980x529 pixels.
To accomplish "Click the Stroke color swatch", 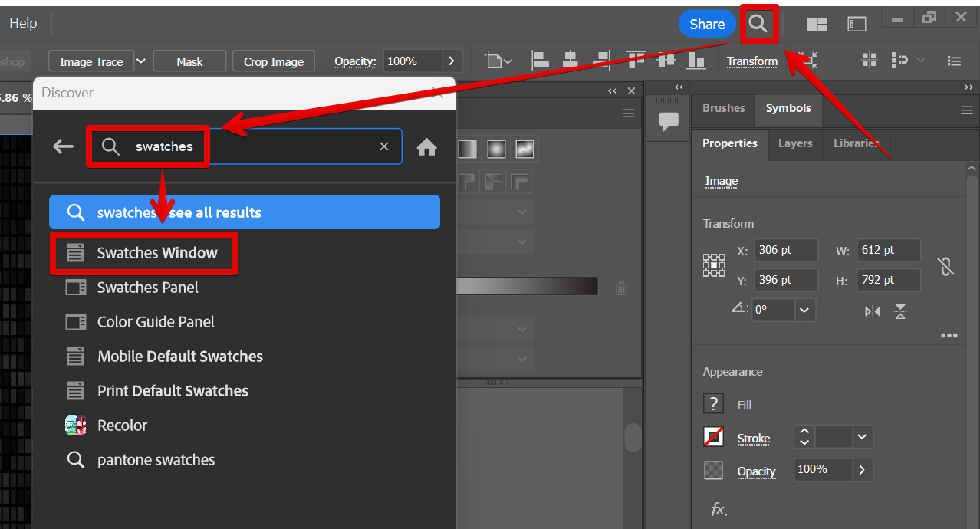I will (713, 437).
